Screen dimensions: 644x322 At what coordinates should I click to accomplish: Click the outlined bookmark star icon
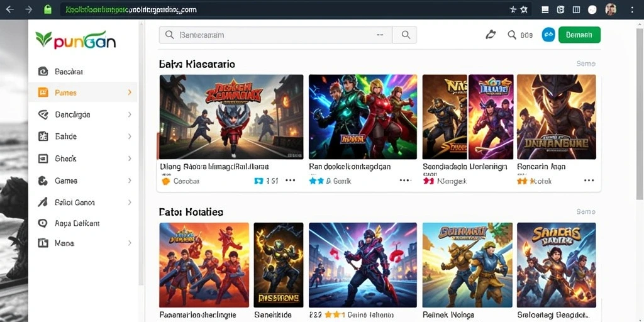click(524, 9)
